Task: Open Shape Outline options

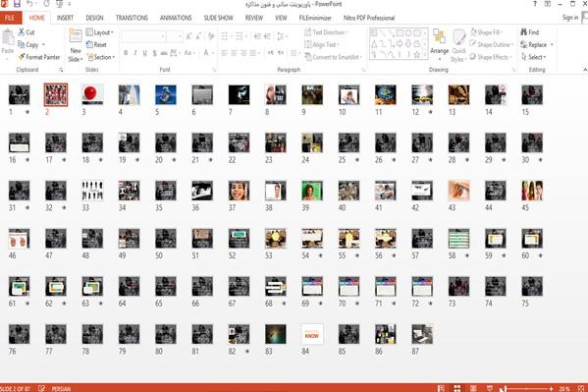Action: pos(491,44)
